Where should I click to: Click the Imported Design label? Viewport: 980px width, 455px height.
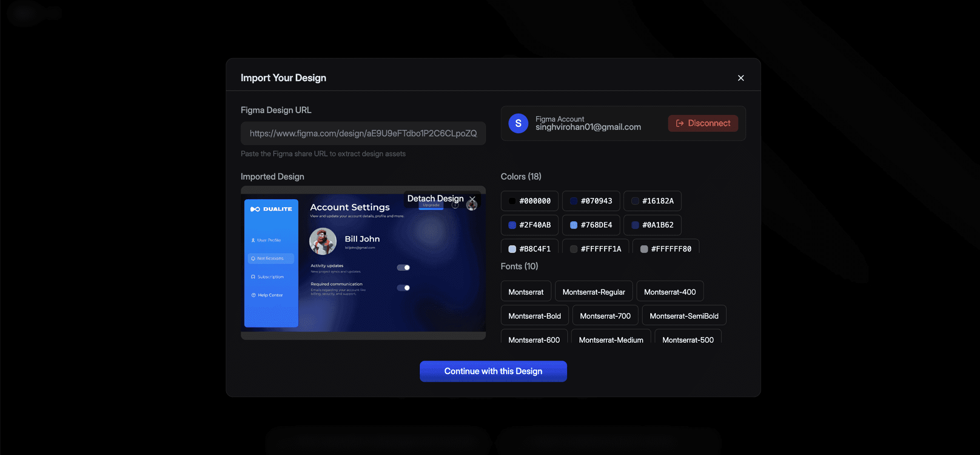(x=272, y=177)
